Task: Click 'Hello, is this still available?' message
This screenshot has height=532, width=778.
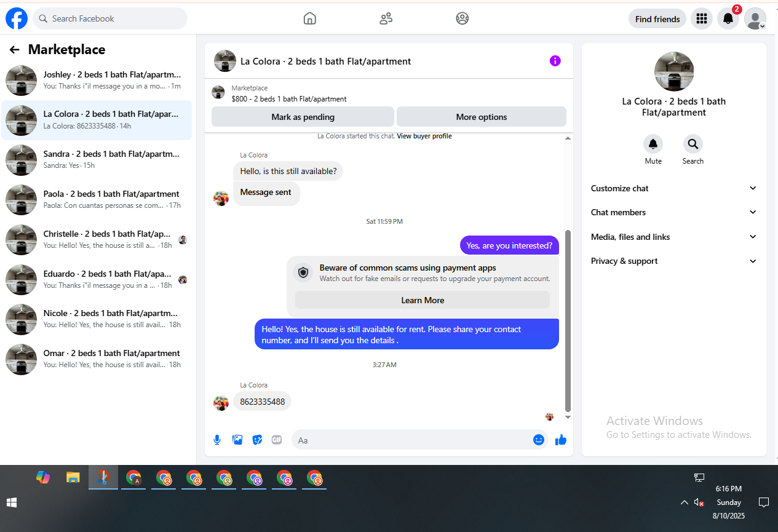Action: pos(288,171)
